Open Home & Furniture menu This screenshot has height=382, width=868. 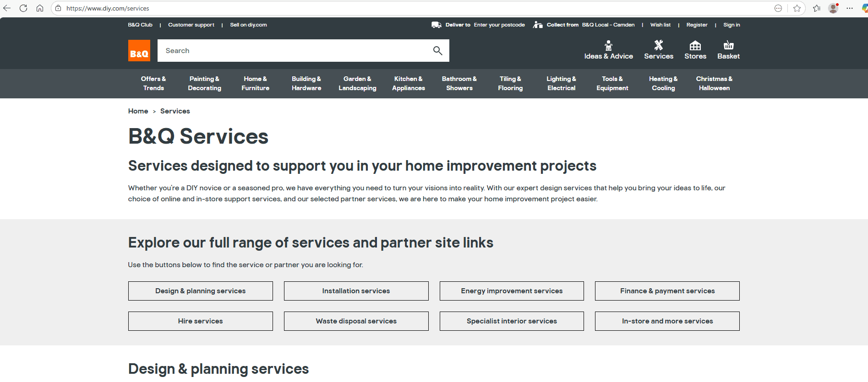pos(256,83)
